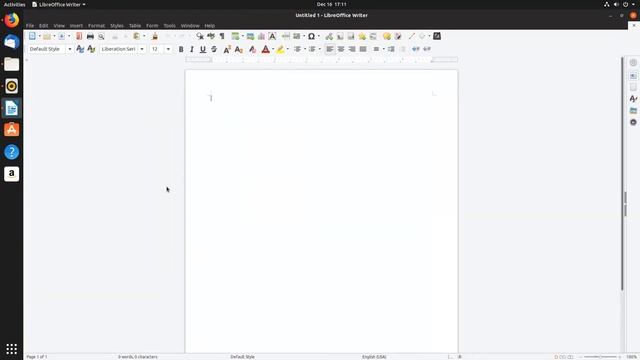Insert a table
The image size is (640, 360).
pyautogui.click(x=236, y=36)
